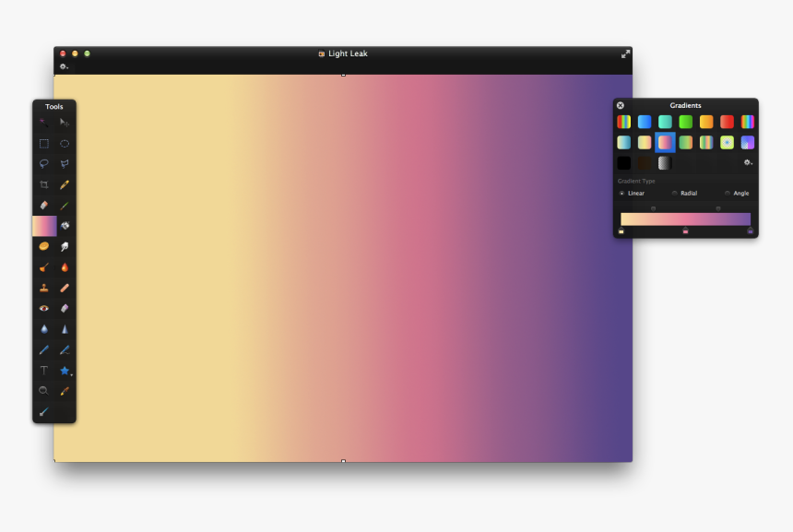The image size is (793, 532).
Task: Switch to the Angle gradient type
Action: (x=728, y=194)
